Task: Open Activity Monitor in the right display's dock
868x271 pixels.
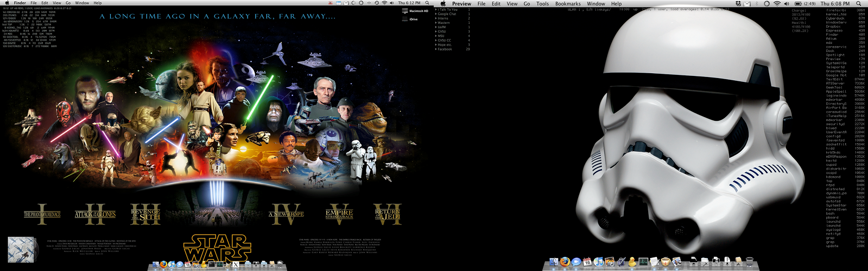Action: [643, 262]
